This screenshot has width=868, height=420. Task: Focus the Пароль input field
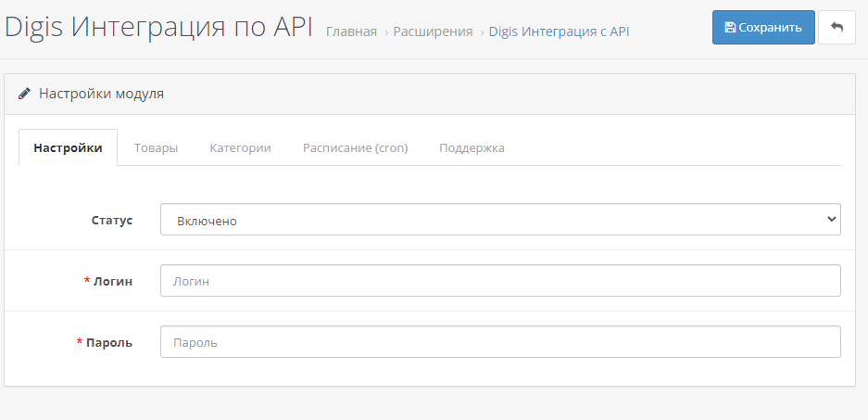click(500, 342)
